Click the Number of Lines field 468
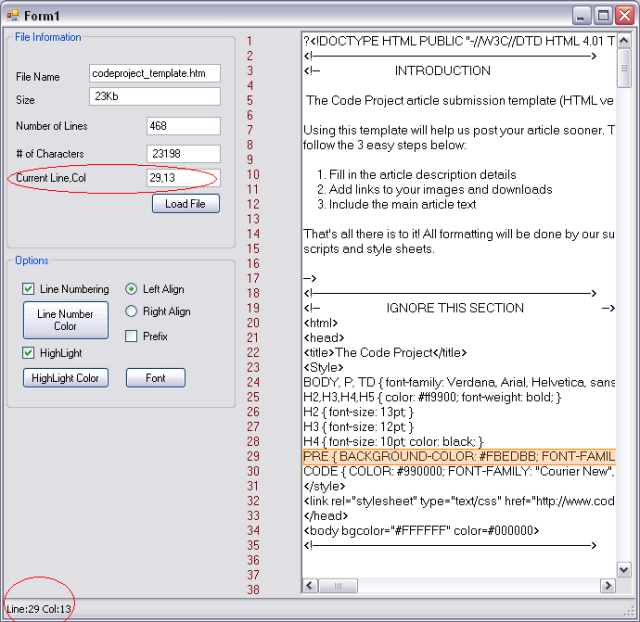Screen dimensions: 640x622 (x=183, y=126)
